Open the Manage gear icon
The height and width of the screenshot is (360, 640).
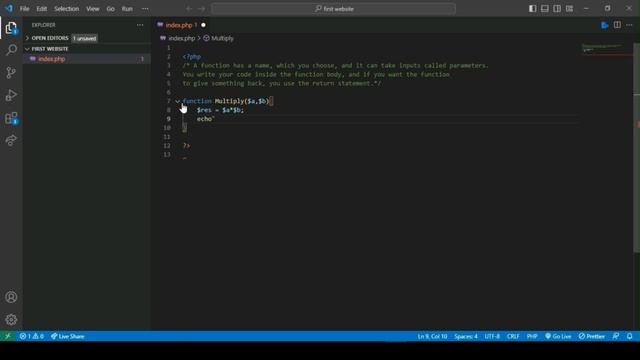pos(11,320)
